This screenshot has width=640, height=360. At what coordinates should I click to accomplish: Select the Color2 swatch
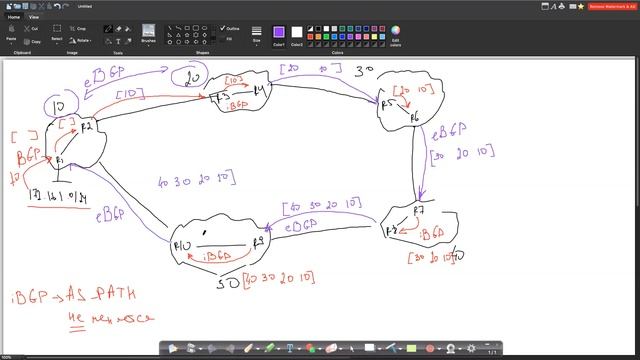(297, 32)
